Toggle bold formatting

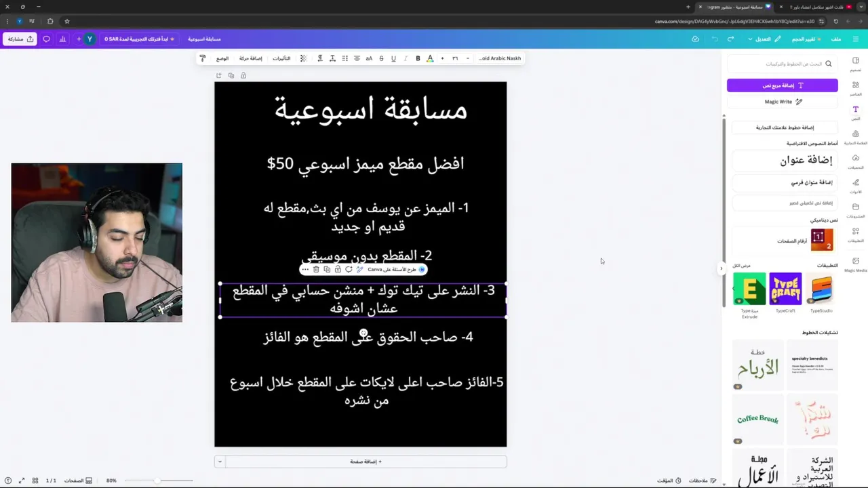[418, 58]
